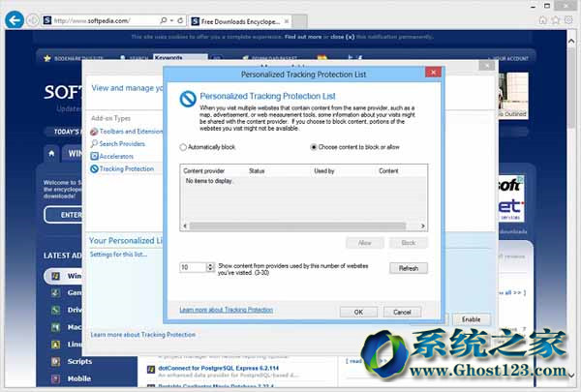The height and width of the screenshot is (392, 581).
Task: Click the websites number input field
Action: tap(193, 267)
